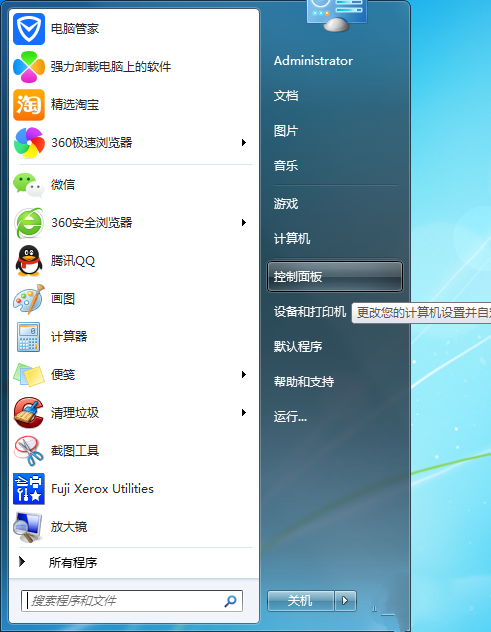The height and width of the screenshot is (632, 491).
Task: Click the 计算器 label
Action: (x=69, y=337)
